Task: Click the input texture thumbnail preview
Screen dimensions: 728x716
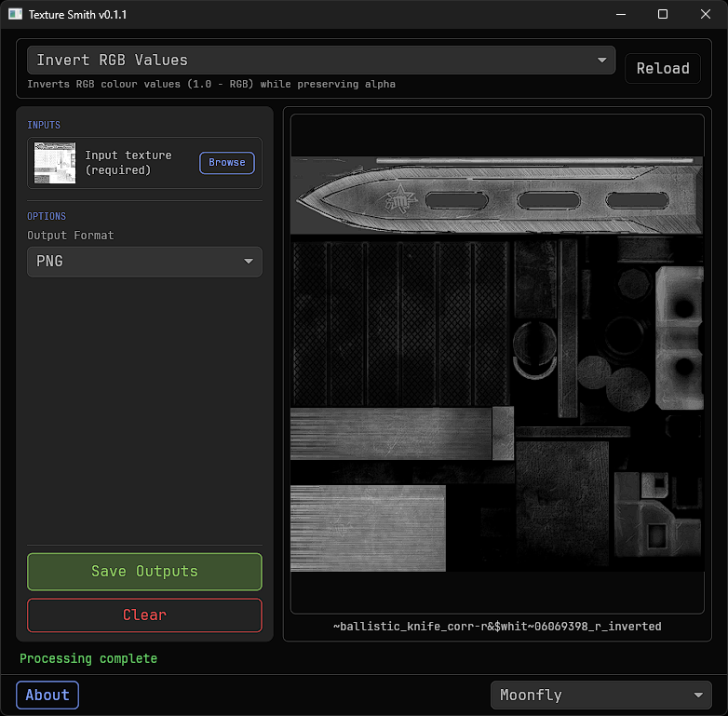Action: tap(55, 163)
